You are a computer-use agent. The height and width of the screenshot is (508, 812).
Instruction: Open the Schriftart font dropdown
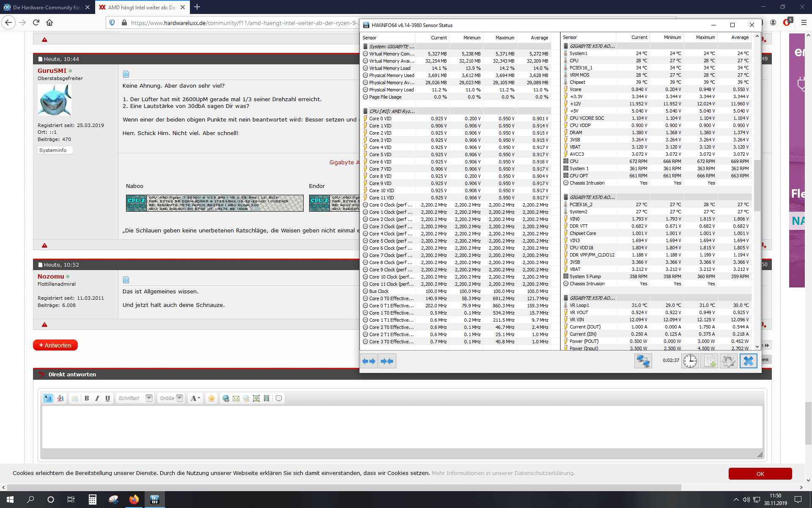149,398
